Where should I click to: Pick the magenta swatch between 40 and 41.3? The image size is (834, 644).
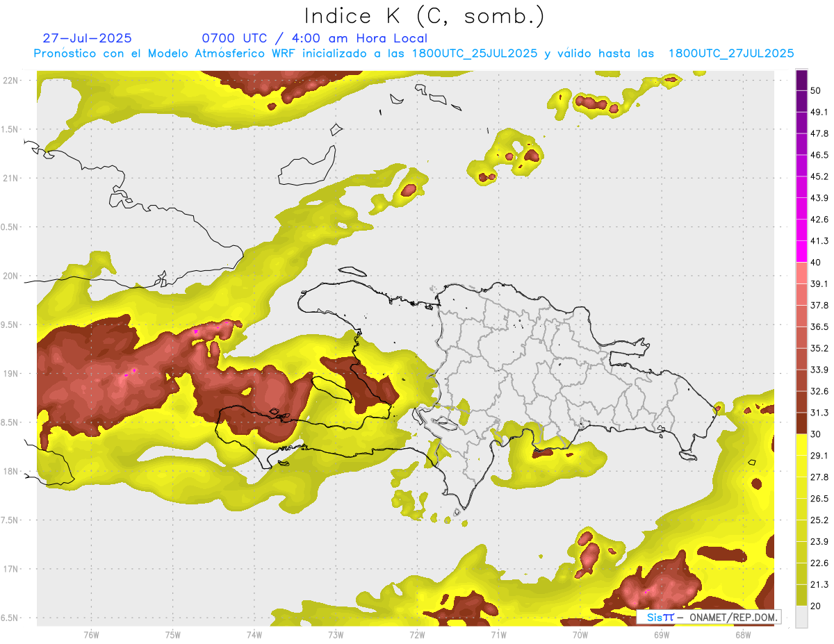coord(801,251)
